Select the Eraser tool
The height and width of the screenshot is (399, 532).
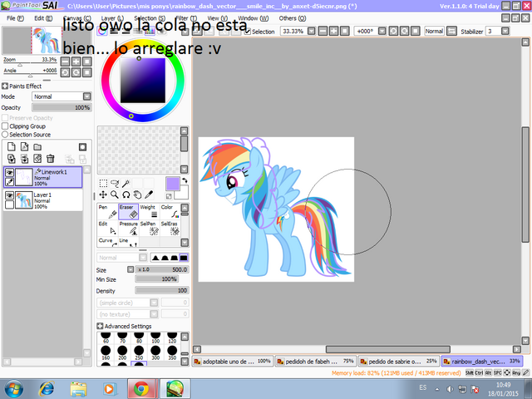pos(128,211)
